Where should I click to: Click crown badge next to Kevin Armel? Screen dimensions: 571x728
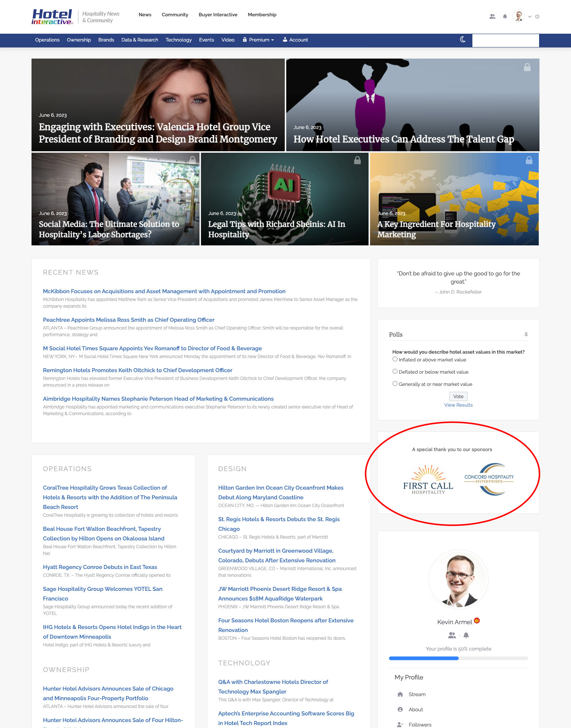477,621
